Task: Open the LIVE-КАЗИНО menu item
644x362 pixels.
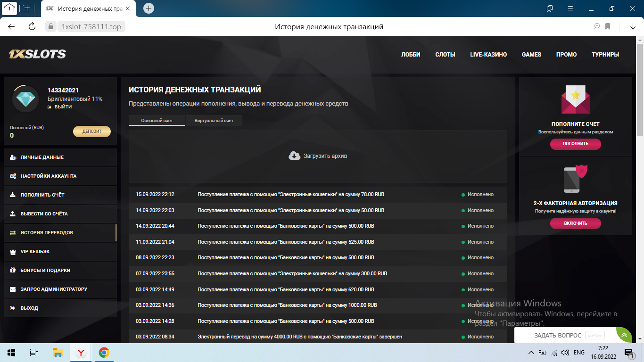Action: tap(488, 54)
